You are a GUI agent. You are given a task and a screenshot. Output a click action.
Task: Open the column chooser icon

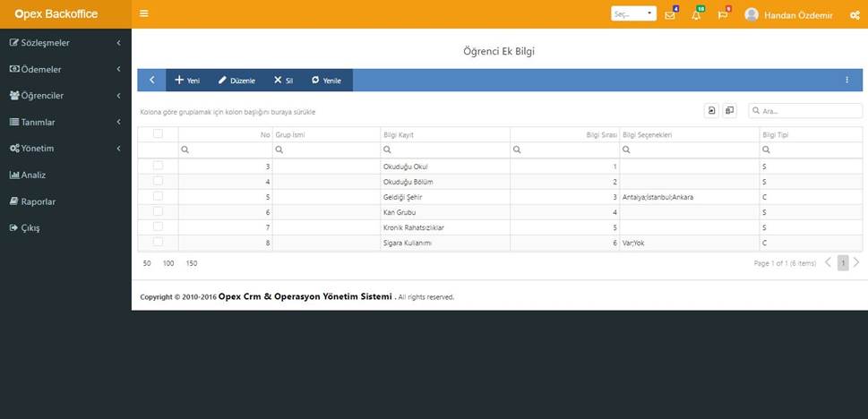pyautogui.click(x=730, y=111)
